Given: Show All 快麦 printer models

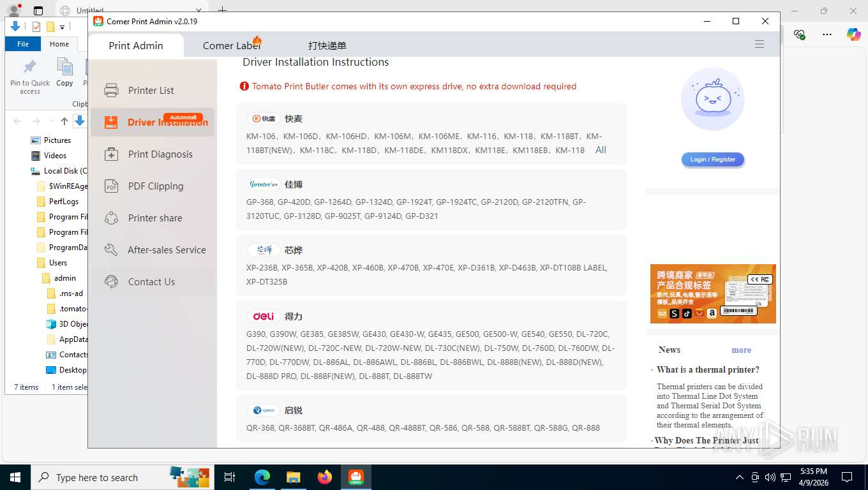Looking at the screenshot, I should click(601, 150).
